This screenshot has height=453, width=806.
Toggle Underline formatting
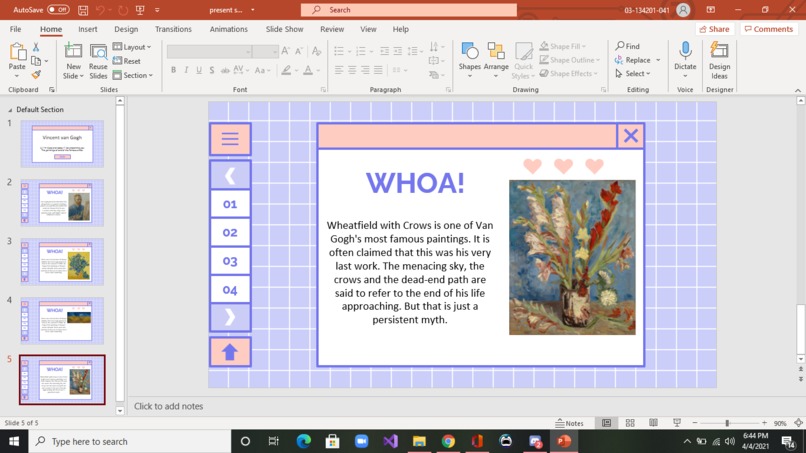click(x=199, y=70)
